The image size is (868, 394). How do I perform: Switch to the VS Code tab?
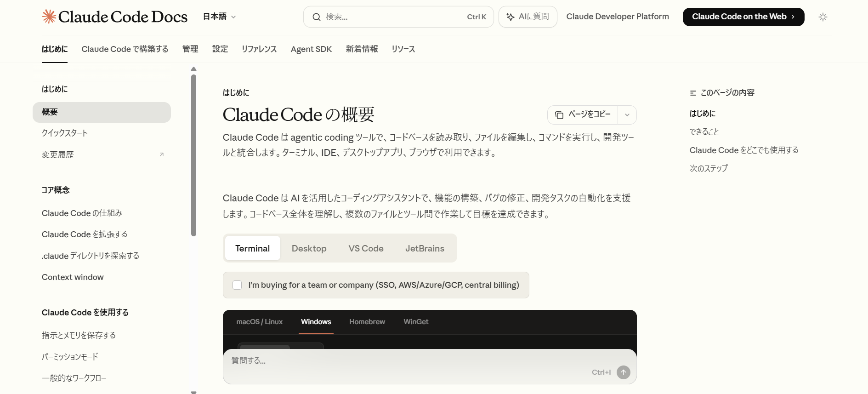tap(366, 248)
